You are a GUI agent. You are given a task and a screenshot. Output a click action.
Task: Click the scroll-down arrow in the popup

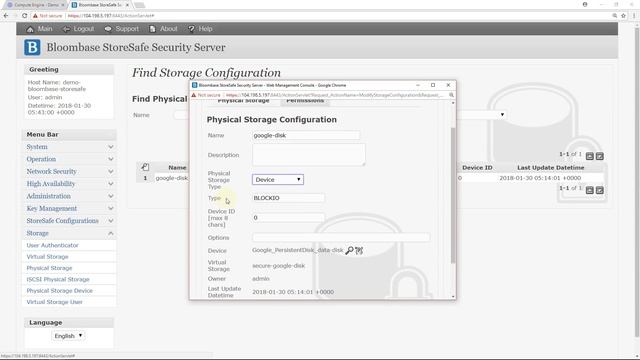pyautogui.click(x=453, y=297)
